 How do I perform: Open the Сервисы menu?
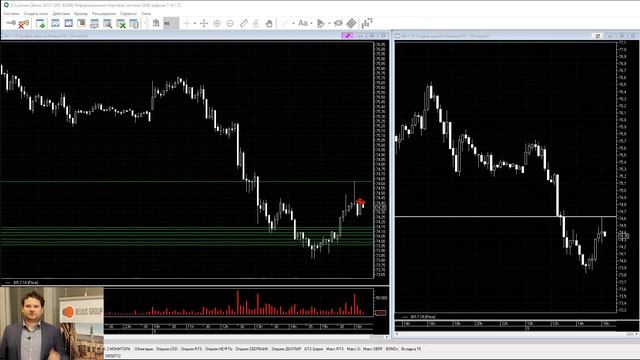(129, 13)
